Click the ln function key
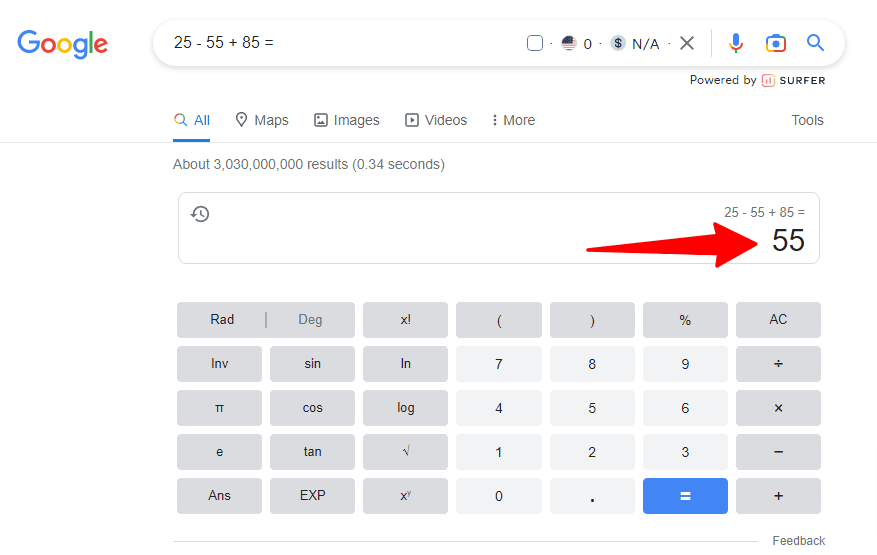Screen dimensions: 877x555 406,364
